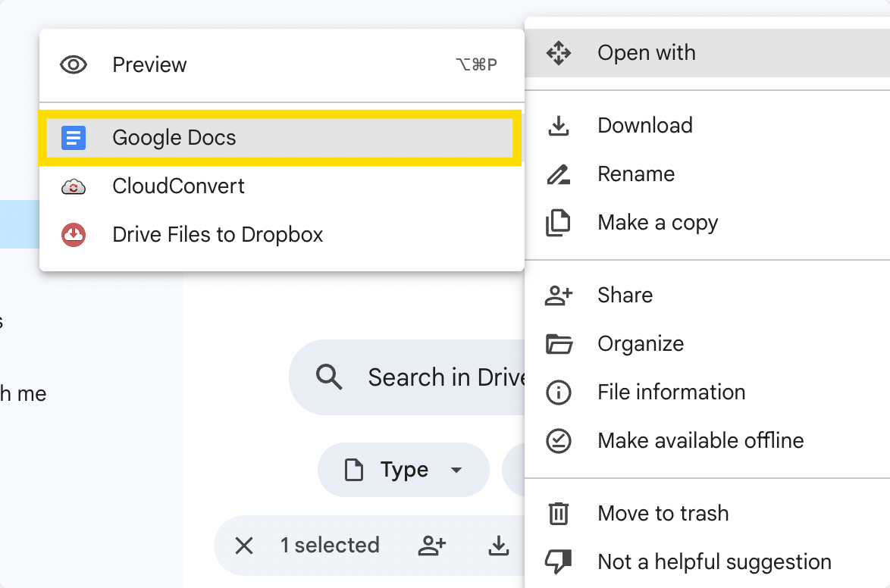This screenshot has height=588, width=890.
Task: Click the thumbs-down suggestion icon
Action: [x=559, y=562]
